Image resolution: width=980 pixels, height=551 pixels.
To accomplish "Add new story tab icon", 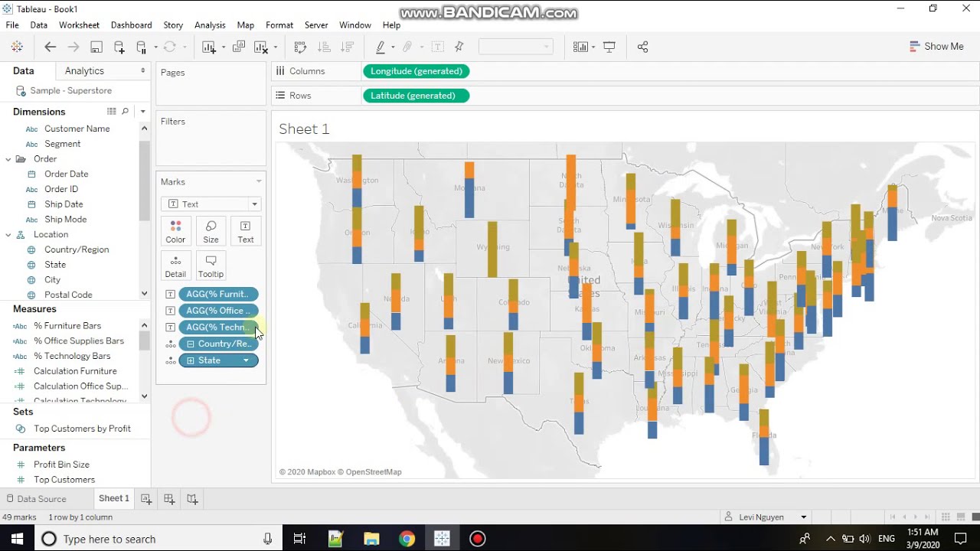I will coord(192,499).
